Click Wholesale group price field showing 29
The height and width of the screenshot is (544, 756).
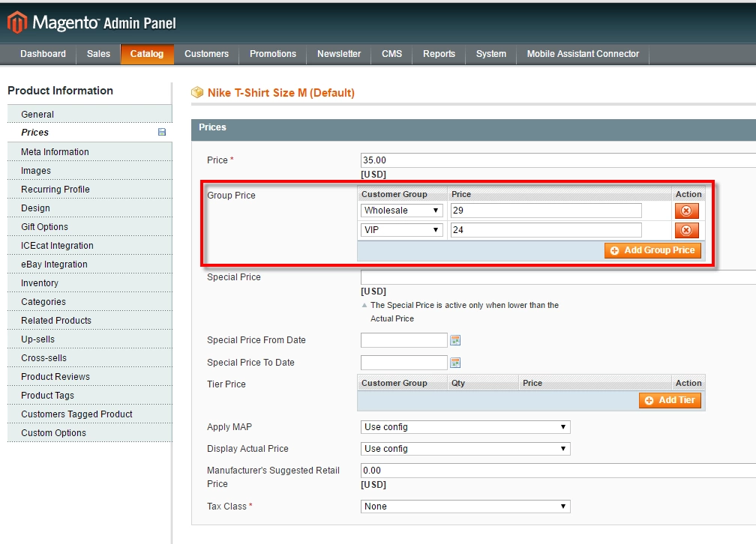pos(546,211)
